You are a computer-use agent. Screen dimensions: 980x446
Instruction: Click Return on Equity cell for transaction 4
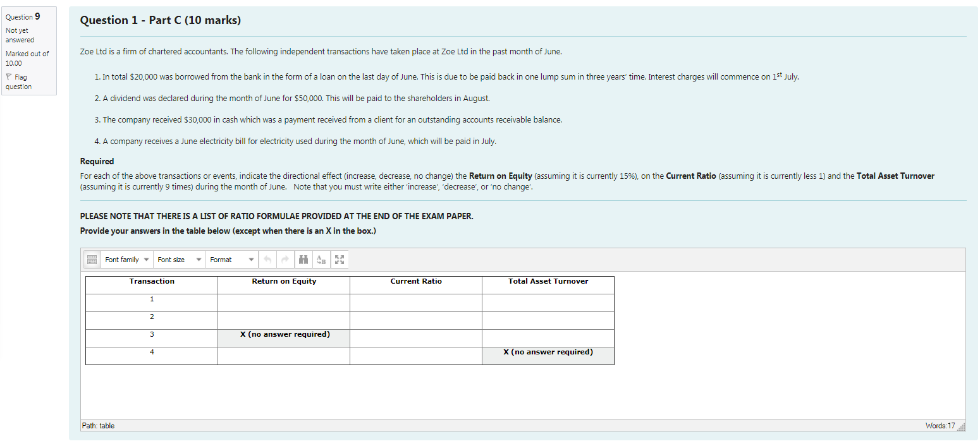(x=284, y=356)
